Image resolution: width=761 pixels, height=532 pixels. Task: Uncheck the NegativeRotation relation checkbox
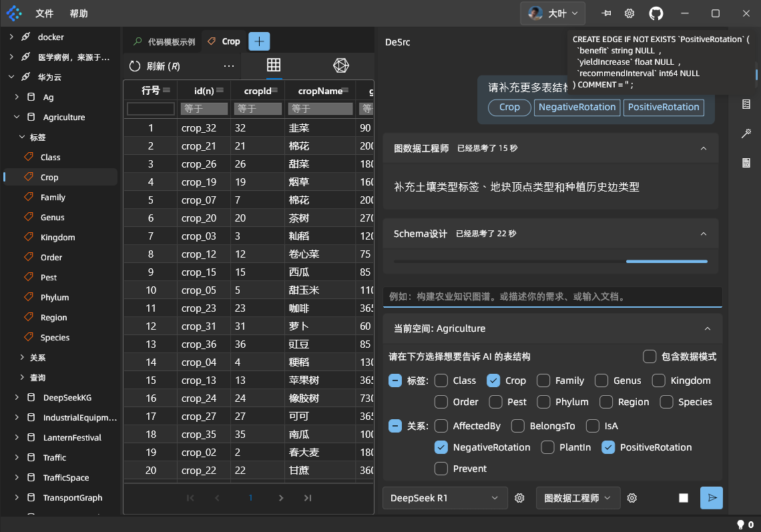coord(441,447)
